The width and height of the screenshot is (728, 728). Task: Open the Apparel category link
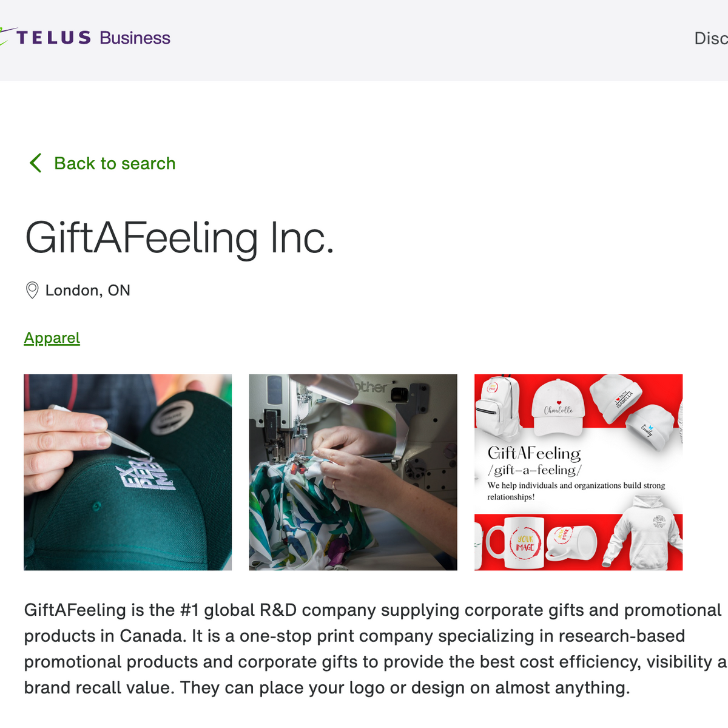pos(52,337)
